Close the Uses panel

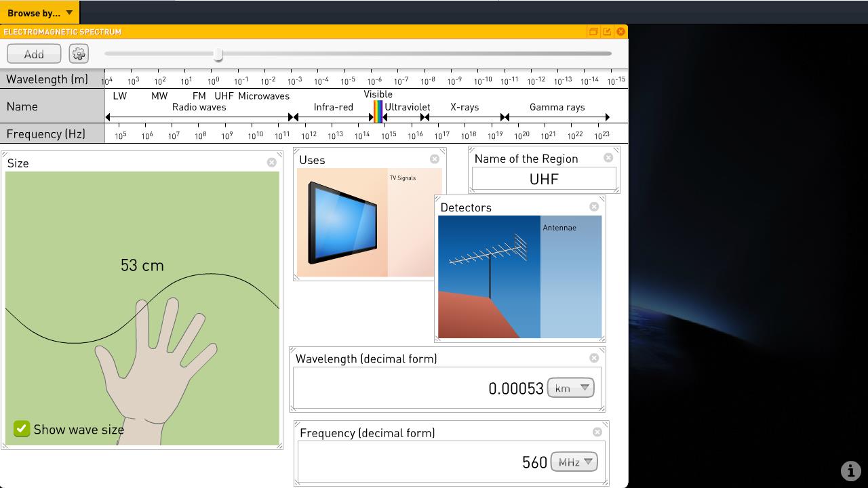pyautogui.click(x=435, y=159)
